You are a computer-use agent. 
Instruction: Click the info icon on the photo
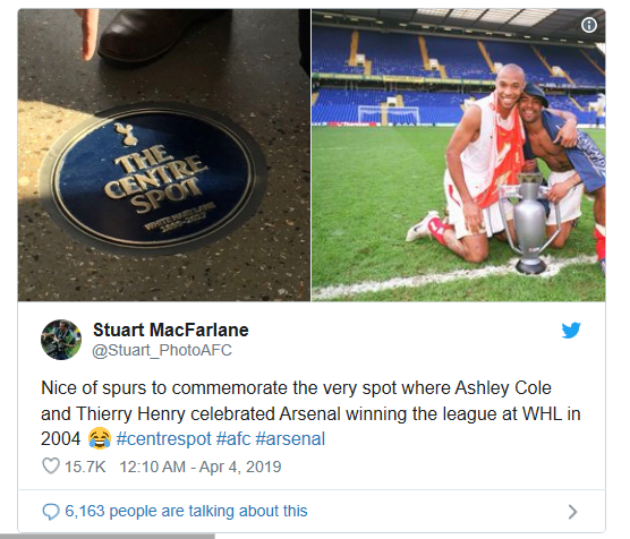(589, 25)
